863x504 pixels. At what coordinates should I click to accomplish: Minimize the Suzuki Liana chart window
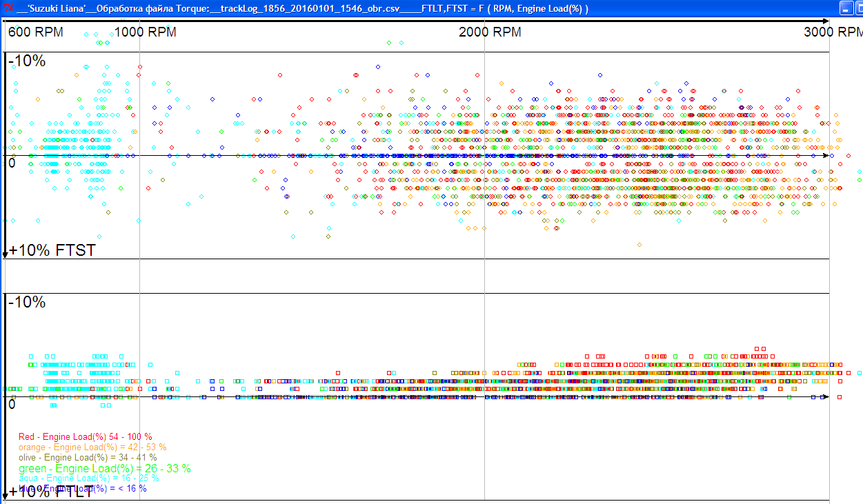coord(846,8)
